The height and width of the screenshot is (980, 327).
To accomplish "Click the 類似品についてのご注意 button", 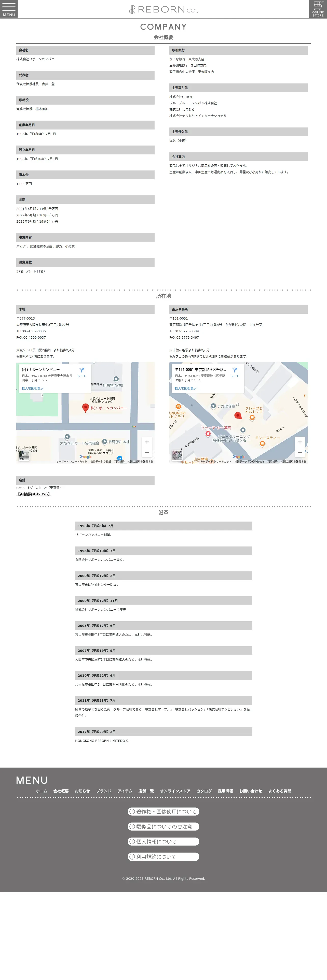I will 163,826.
